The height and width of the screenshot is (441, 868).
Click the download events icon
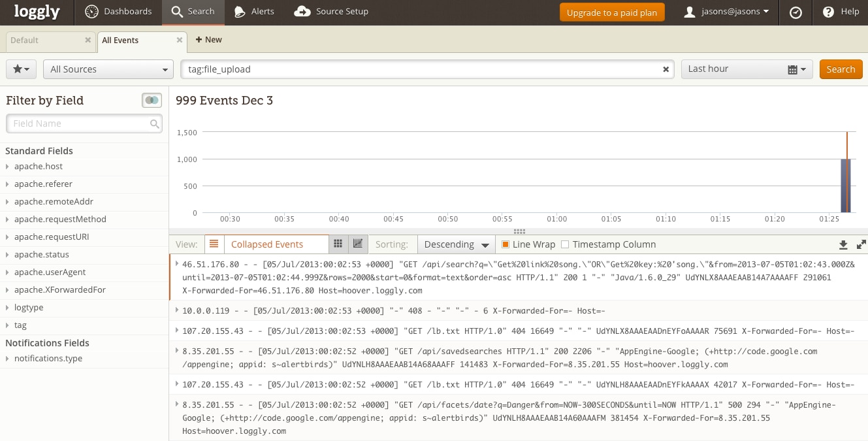point(843,245)
